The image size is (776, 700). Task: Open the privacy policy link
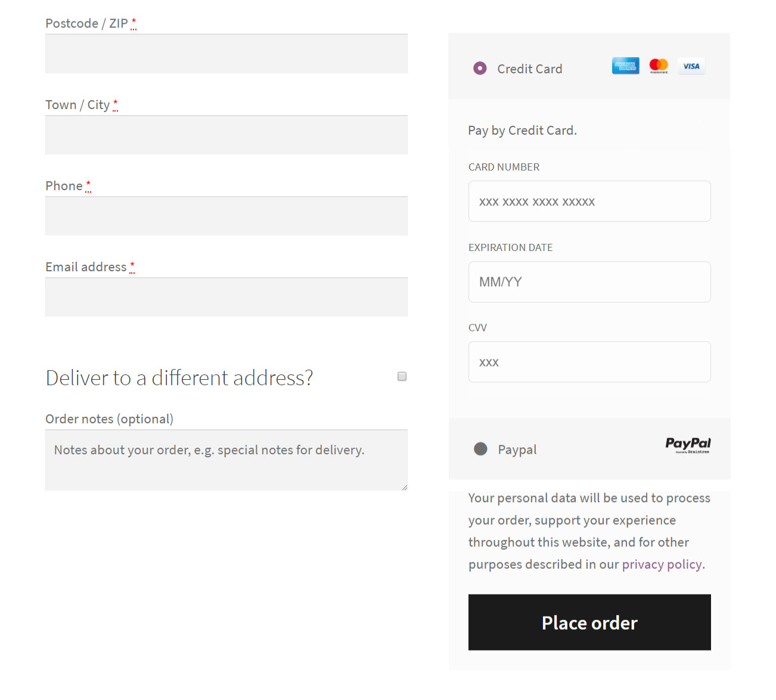pos(662,565)
